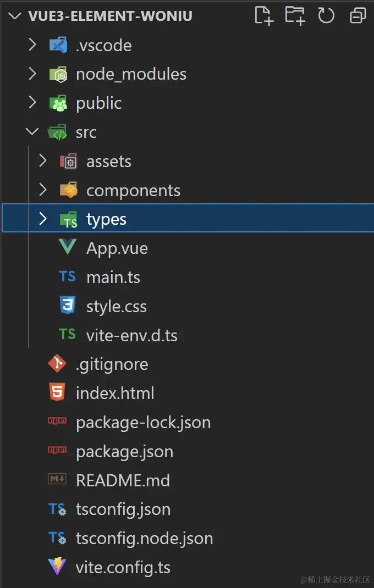Click the markdown icon beside README.md
The width and height of the screenshot is (374, 588).
tap(57, 479)
